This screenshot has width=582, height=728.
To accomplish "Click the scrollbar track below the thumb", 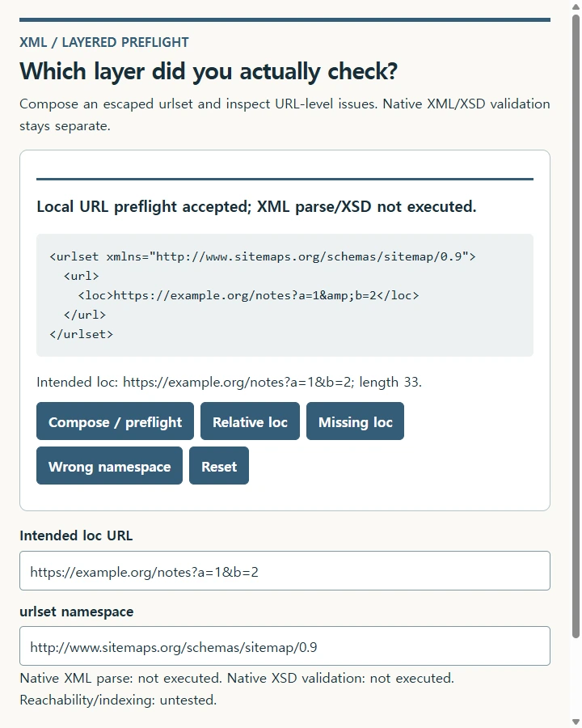I will coord(576,677).
